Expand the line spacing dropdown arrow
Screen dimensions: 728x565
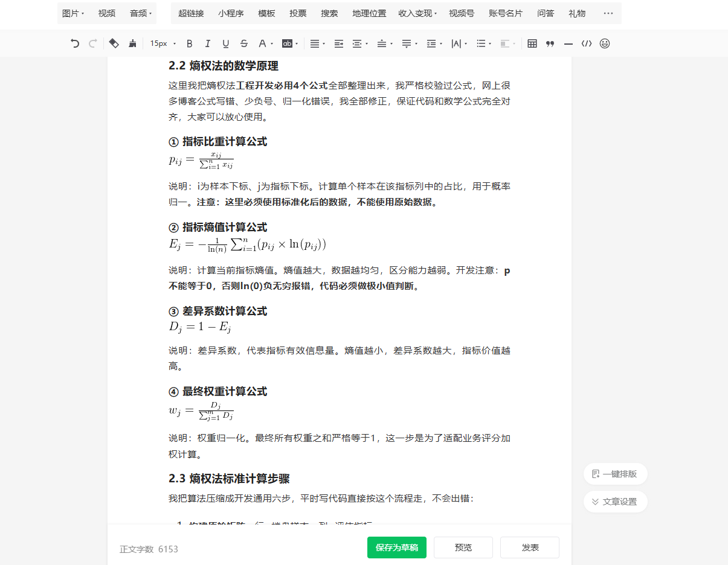(441, 43)
